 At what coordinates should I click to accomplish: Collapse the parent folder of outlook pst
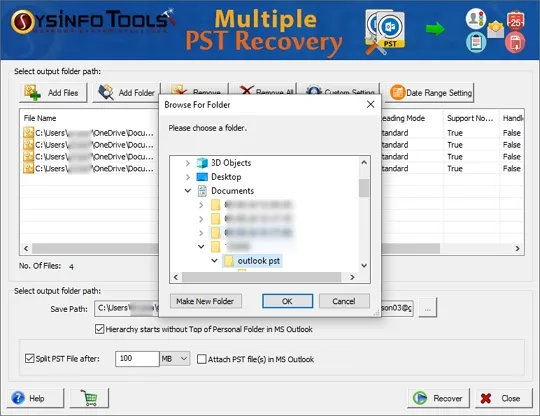[201, 246]
